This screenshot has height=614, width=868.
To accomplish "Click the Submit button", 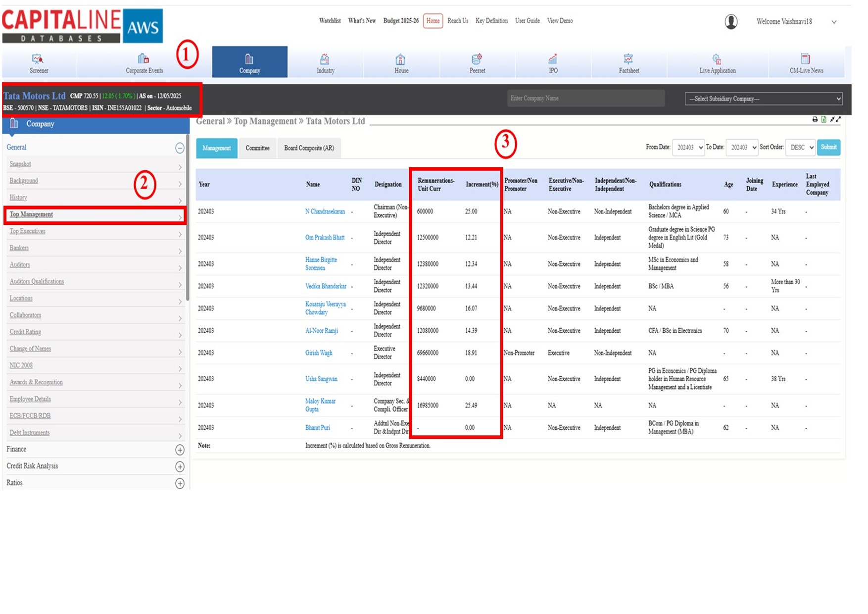I will click(828, 147).
